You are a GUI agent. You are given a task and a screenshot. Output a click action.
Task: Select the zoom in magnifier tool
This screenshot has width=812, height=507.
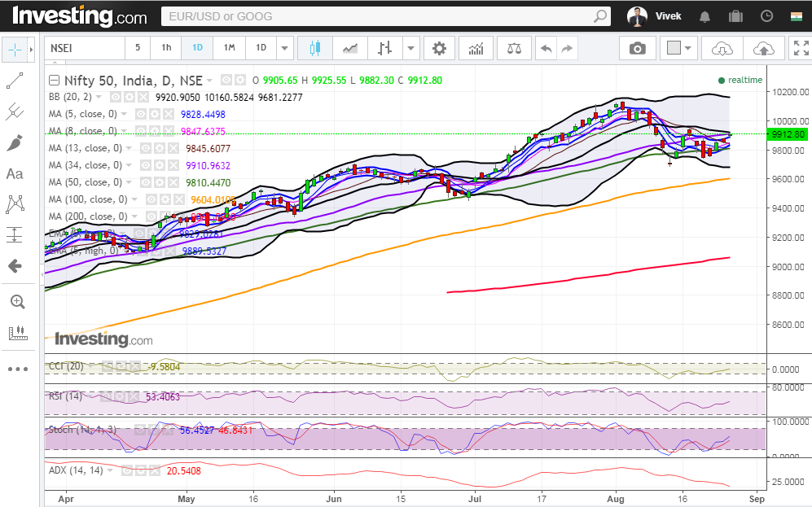pyautogui.click(x=17, y=302)
